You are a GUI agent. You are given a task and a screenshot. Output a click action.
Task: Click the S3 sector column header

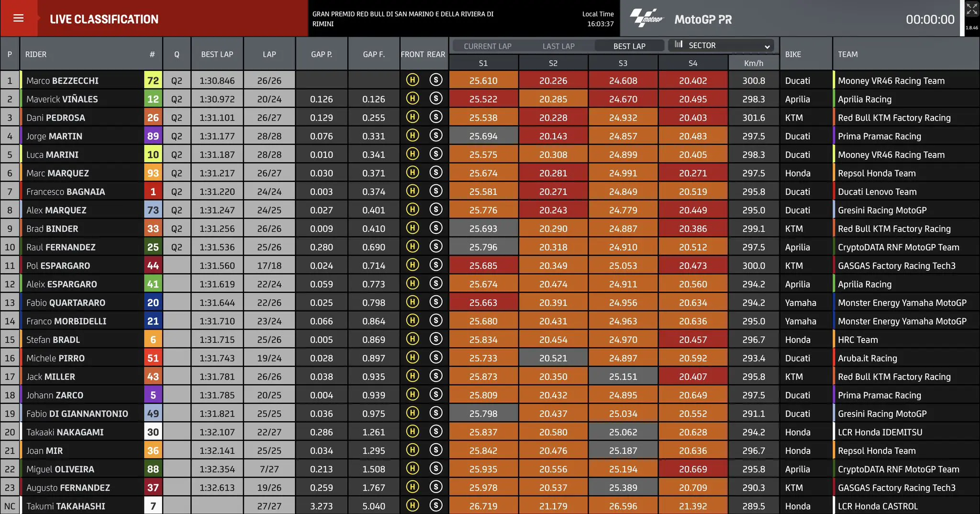tap(623, 63)
